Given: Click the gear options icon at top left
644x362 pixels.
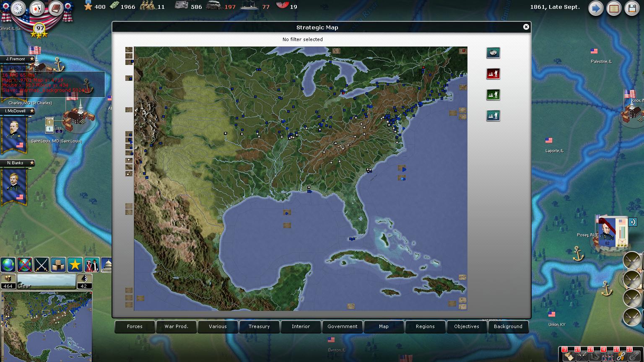Looking at the screenshot, I should (18, 8).
